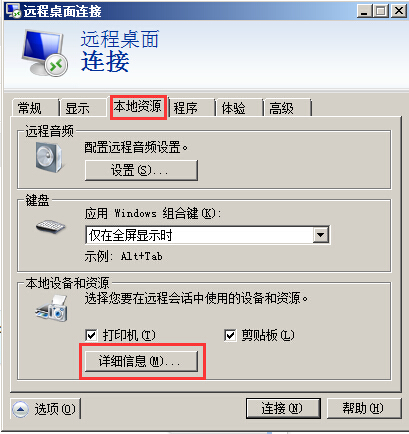Click the 详细信息(M)... button
The image size is (409, 434).
point(141,361)
